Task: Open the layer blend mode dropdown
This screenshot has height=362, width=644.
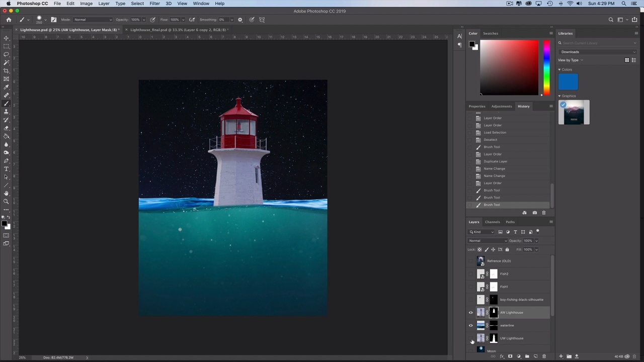Action: click(488, 241)
